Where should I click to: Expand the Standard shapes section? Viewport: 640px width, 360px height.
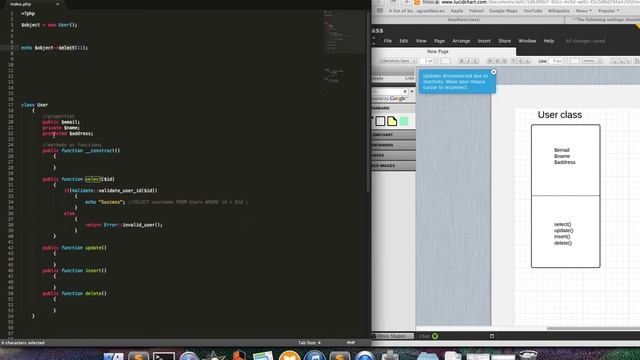(393, 108)
